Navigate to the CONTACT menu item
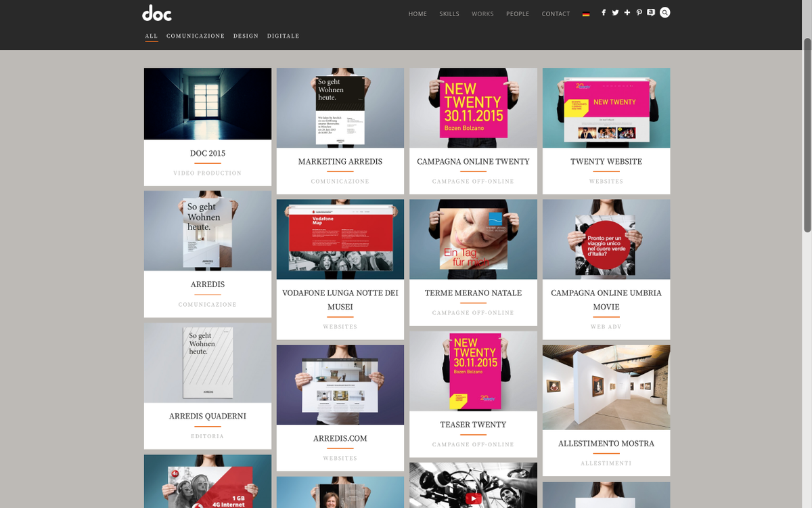 tap(556, 14)
